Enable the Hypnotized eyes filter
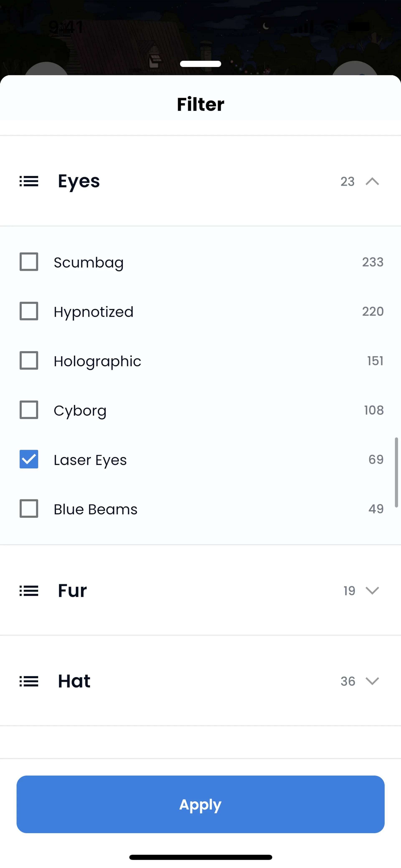This screenshot has width=401, height=868. (x=29, y=311)
